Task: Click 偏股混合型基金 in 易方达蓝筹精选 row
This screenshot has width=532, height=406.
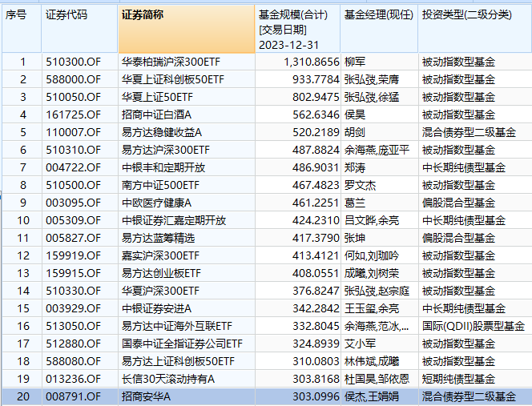Action: click(459, 238)
